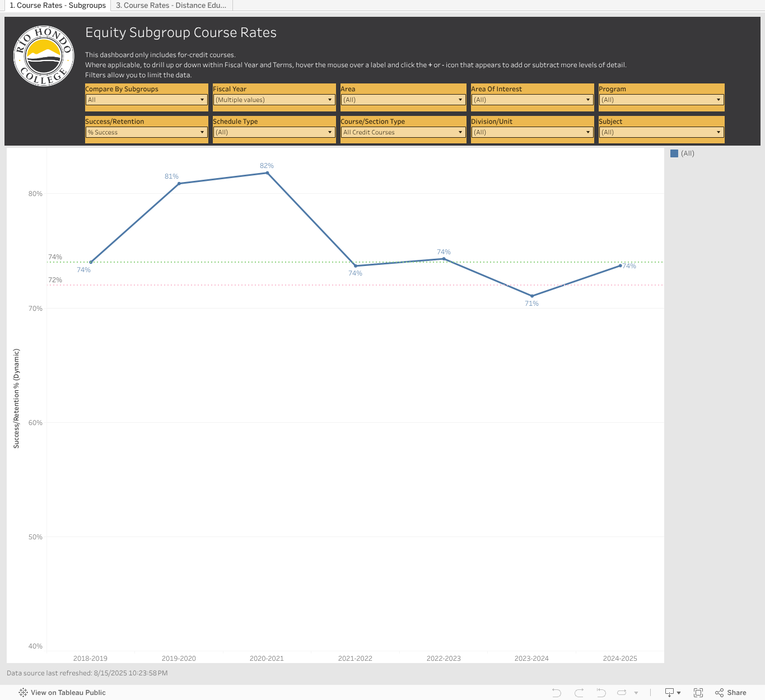Click the 2020-2021 data point at 82%

click(267, 173)
